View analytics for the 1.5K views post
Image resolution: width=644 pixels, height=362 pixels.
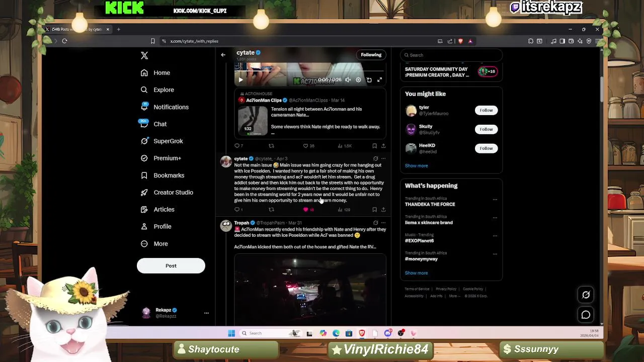click(345, 146)
